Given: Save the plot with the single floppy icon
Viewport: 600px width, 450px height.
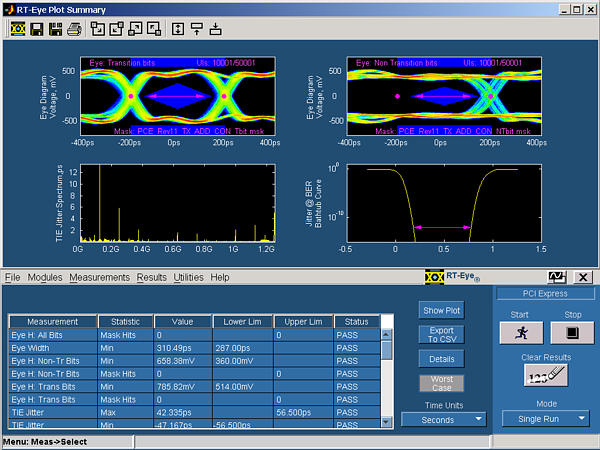Looking at the screenshot, I should [x=37, y=29].
